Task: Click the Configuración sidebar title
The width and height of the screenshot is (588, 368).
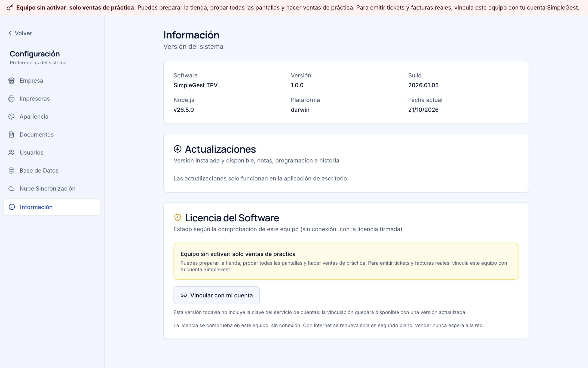Action: point(35,54)
